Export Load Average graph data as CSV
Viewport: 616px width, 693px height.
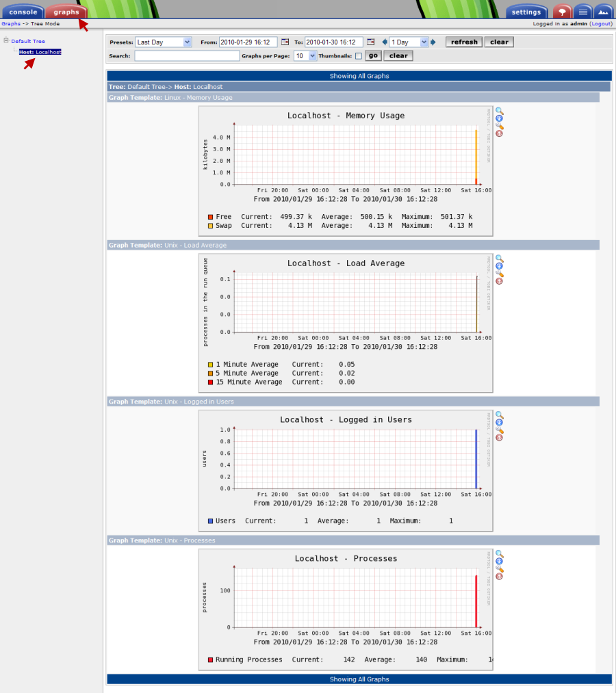(x=499, y=265)
